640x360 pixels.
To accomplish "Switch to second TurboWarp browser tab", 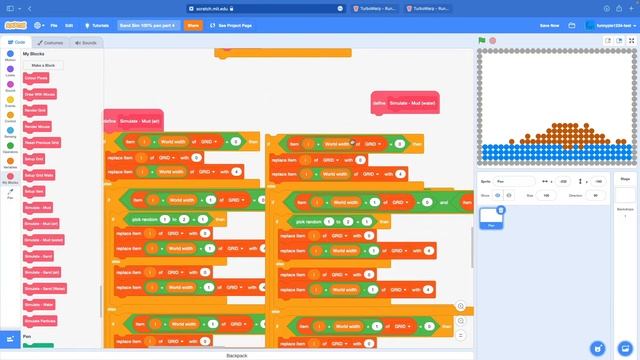I will click(428, 8).
